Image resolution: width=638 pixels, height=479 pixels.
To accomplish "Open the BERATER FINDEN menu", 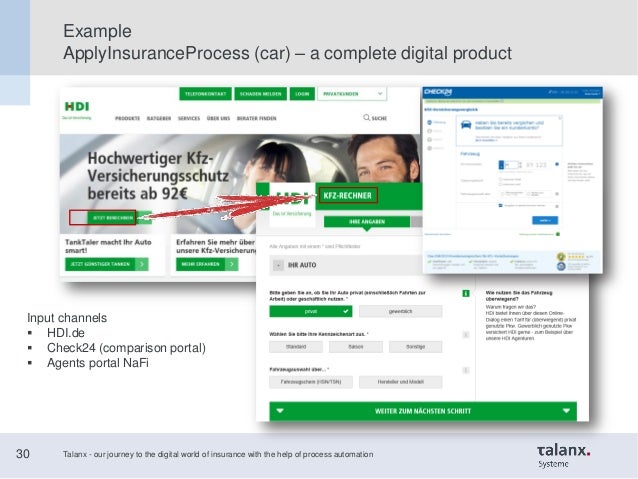I will (256, 118).
